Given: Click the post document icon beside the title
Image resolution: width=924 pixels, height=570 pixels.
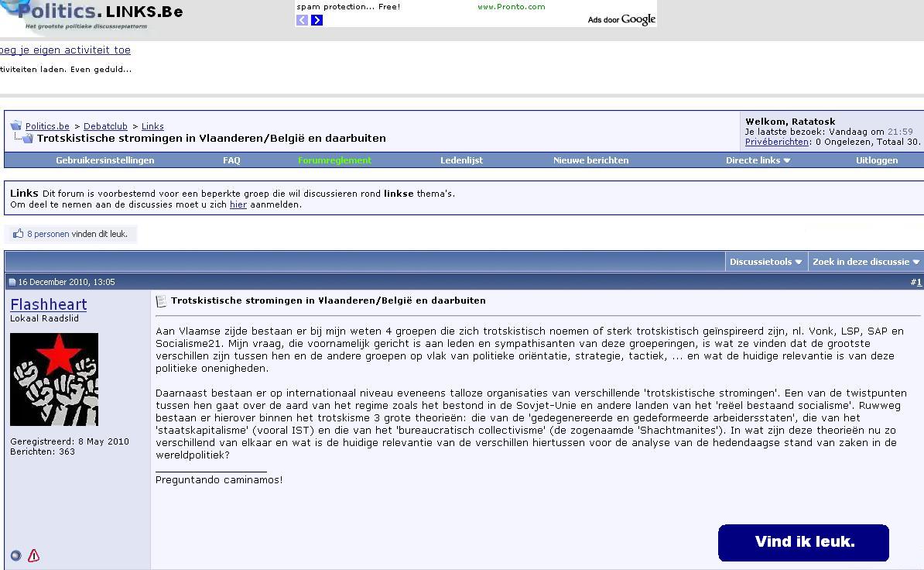Looking at the screenshot, I should [x=161, y=301].
